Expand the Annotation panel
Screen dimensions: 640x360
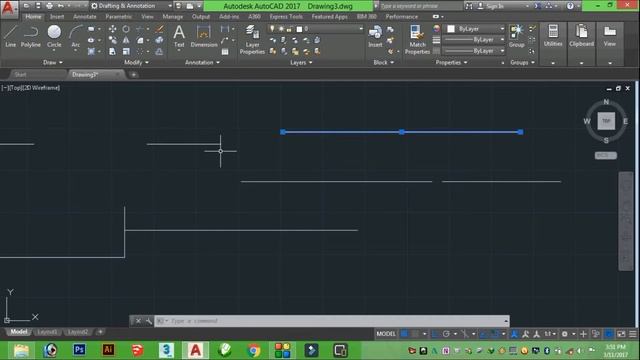point(202,62)
